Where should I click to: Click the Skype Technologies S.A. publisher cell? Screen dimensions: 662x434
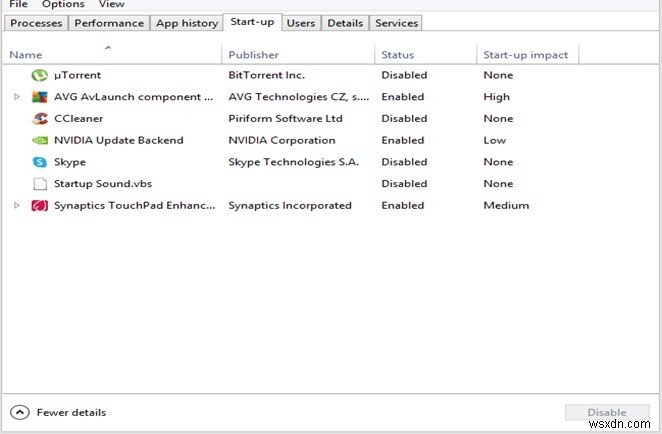pyautogui.click(x=293, y=162)
